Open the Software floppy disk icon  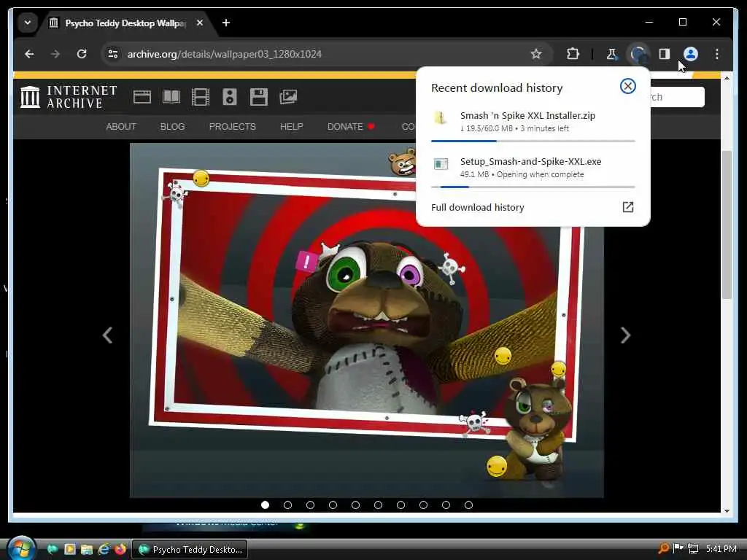[259, 97]
